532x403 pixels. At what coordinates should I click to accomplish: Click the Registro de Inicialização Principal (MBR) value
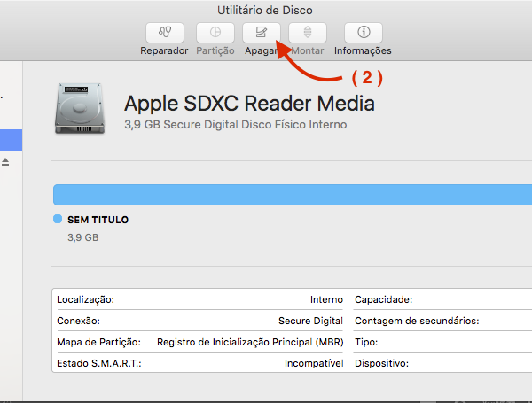[x=250, y=342]
